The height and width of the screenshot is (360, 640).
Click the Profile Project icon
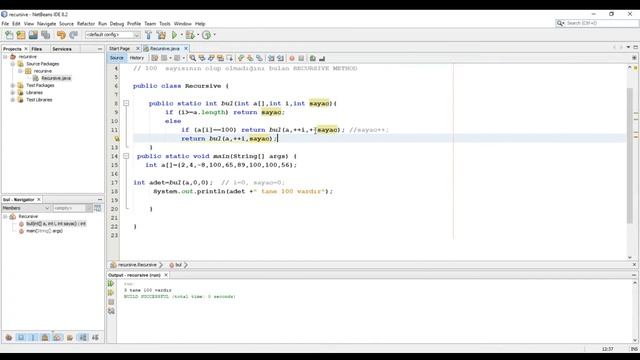[207, 35]
